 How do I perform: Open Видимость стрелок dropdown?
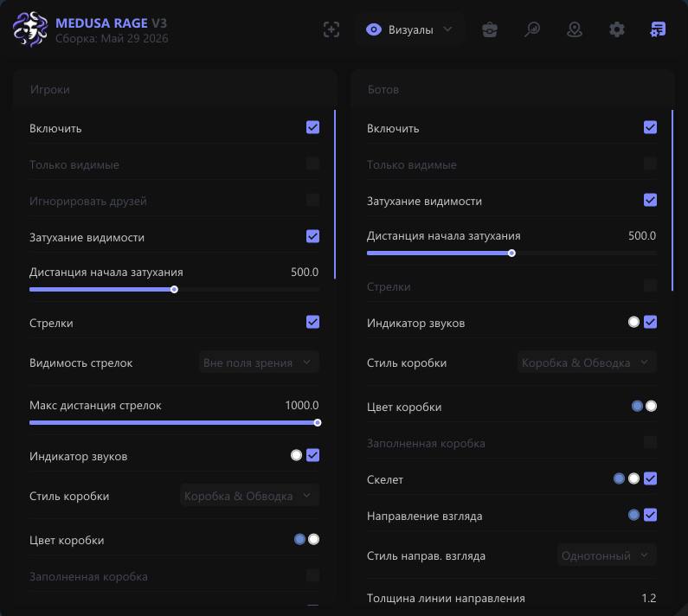(259, 363)
